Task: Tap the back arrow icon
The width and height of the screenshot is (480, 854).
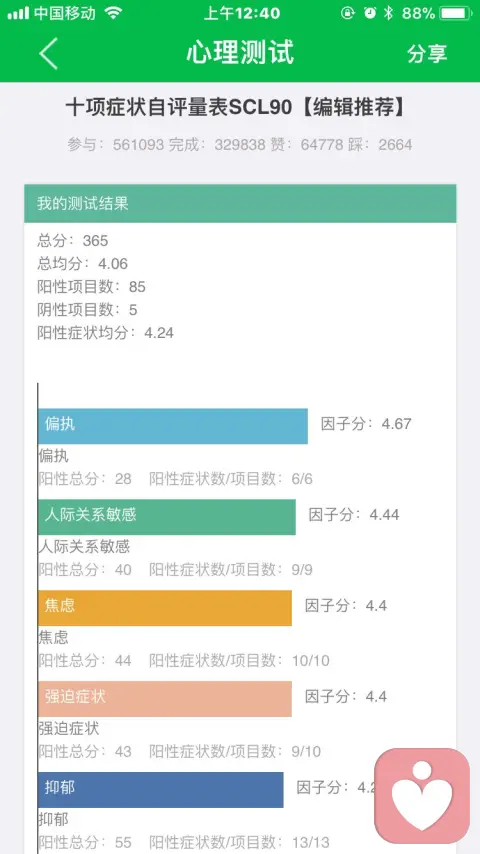Action: pyautogui.click(x=48, y=53)
